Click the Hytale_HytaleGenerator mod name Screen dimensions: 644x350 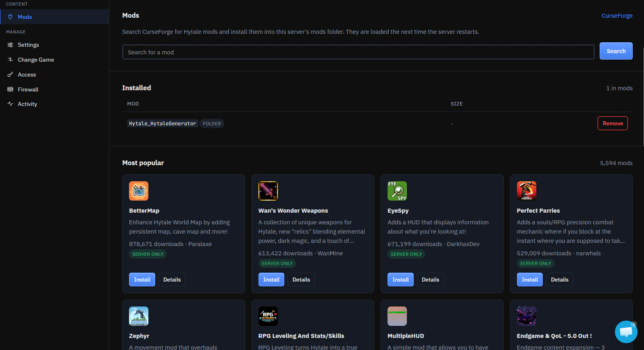click(x=163, y=124)
